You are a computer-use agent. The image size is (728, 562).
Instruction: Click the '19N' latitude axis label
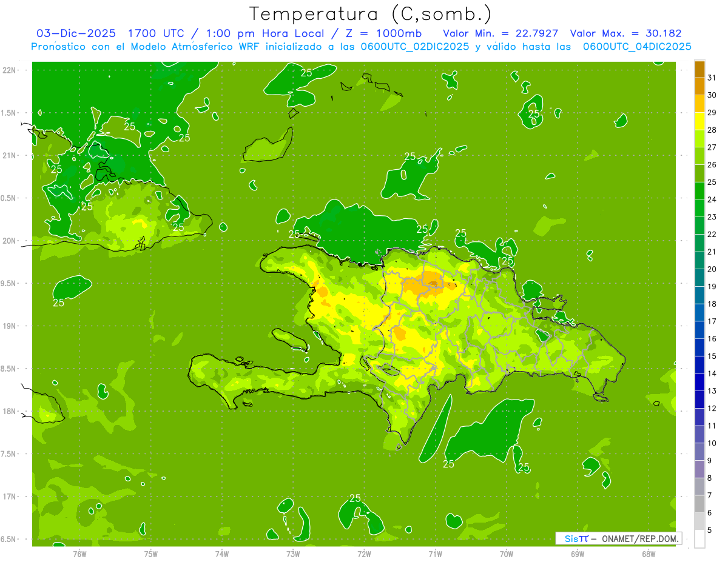point(9,326)
